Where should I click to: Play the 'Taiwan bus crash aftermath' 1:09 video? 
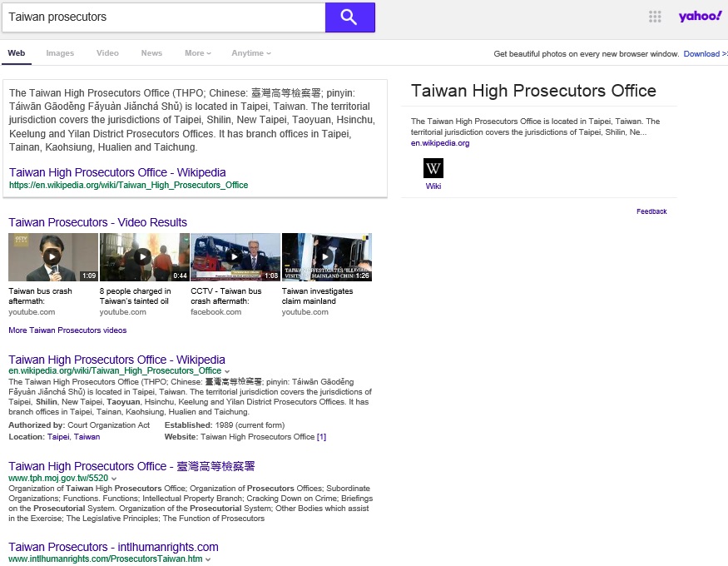53,257
